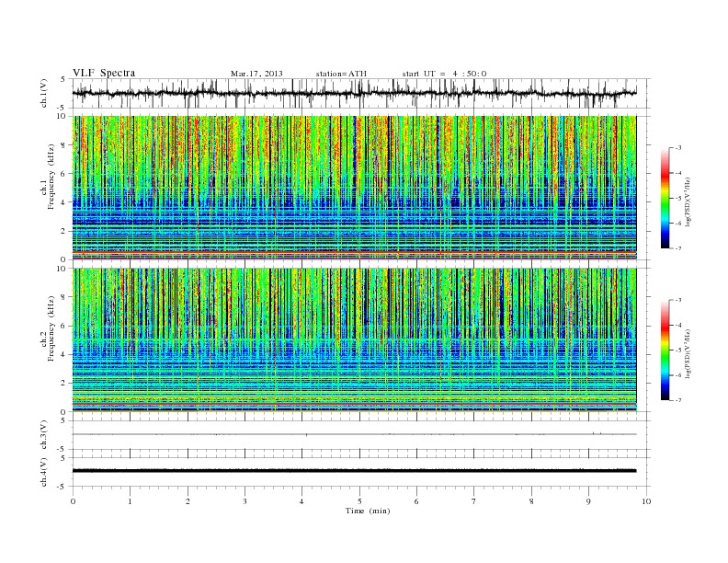728x563 pixels.
Task: Click the upper PSD color scale bar
Action: point(665,198)
